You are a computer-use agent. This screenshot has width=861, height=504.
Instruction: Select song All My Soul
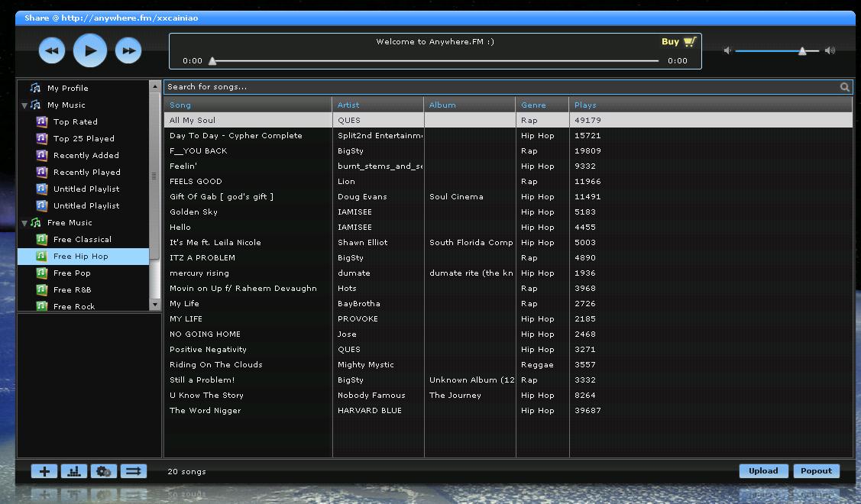click(508, 120)
